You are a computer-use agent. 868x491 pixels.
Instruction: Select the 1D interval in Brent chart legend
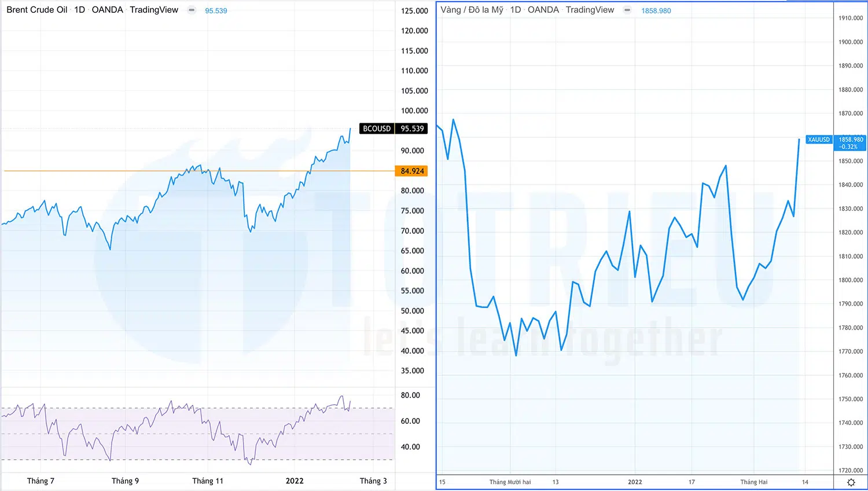coord(80,10)
